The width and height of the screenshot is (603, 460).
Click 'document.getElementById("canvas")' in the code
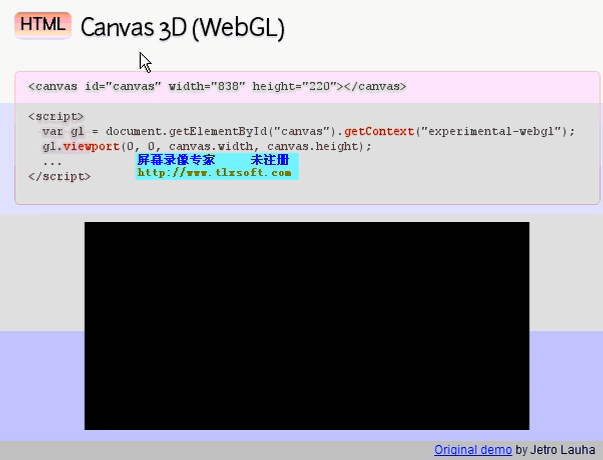[x=221, y=132]
